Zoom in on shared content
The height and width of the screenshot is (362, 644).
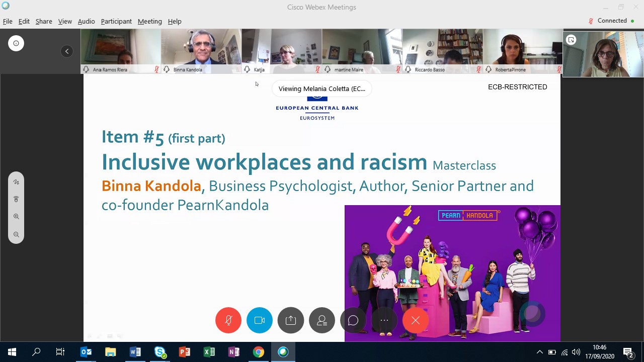16,217
